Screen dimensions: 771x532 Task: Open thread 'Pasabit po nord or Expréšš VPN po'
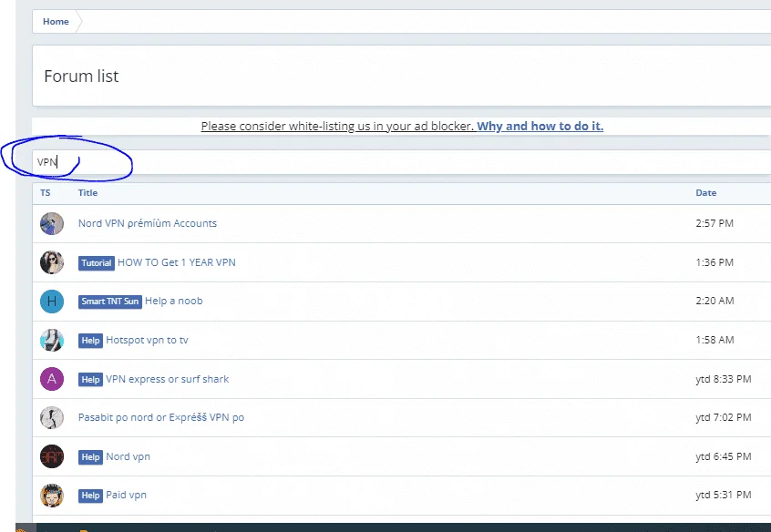[160, 417]
